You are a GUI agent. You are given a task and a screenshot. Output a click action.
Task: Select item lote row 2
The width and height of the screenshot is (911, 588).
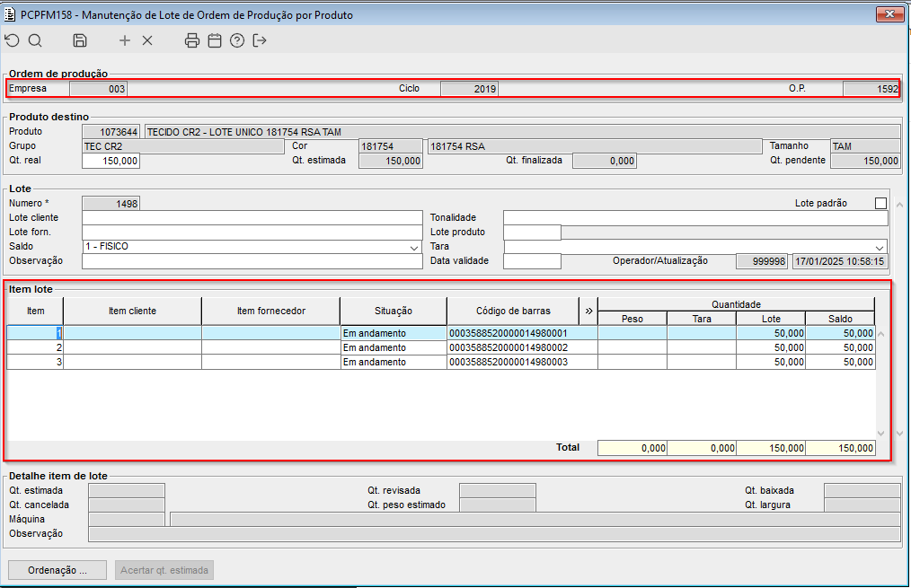click(x=441, y=347)
